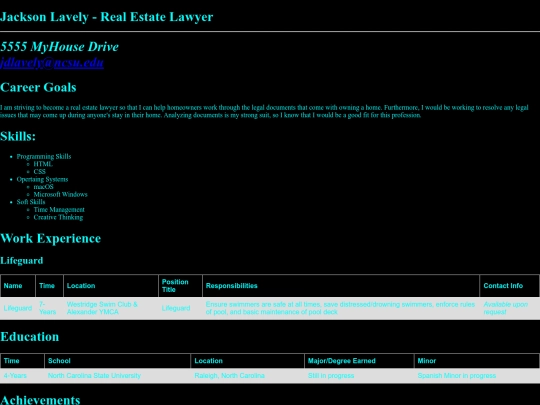Image resolution: width=540 pixels, height=405 pixels.
Task: Click the '4-Years' education cell
Action: (x=22, y=376)
